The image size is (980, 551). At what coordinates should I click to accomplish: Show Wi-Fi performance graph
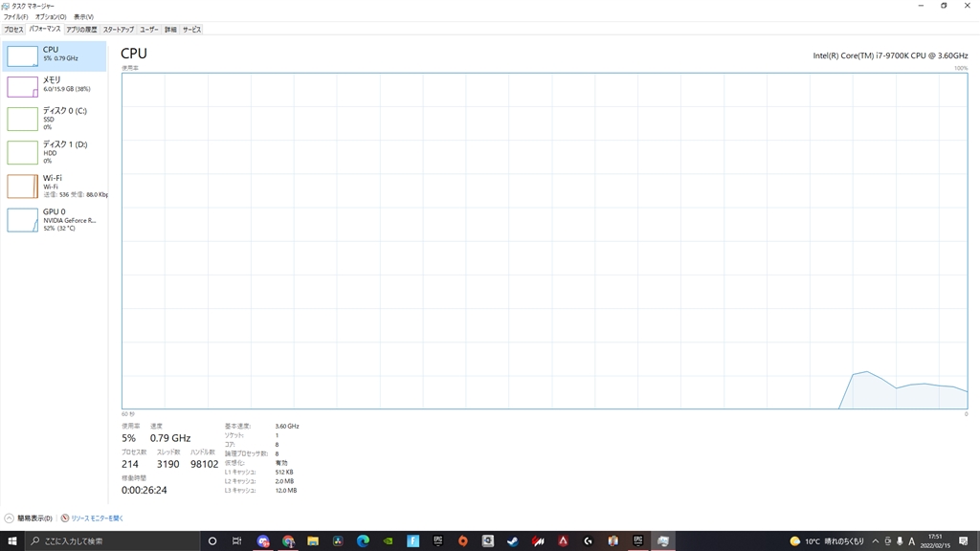click(55, 187)
